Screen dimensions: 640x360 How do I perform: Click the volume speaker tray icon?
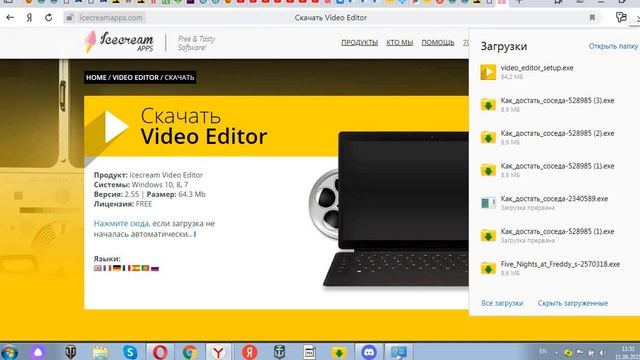point(602,352)
